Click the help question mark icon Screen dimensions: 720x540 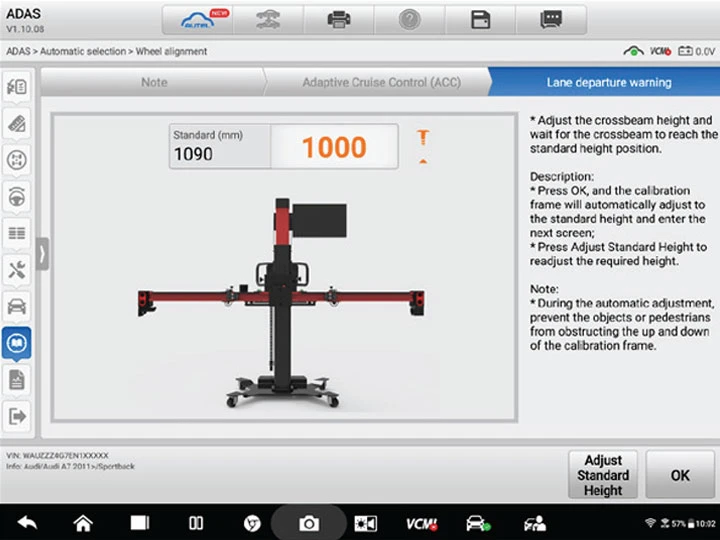[x=409, y=19]
